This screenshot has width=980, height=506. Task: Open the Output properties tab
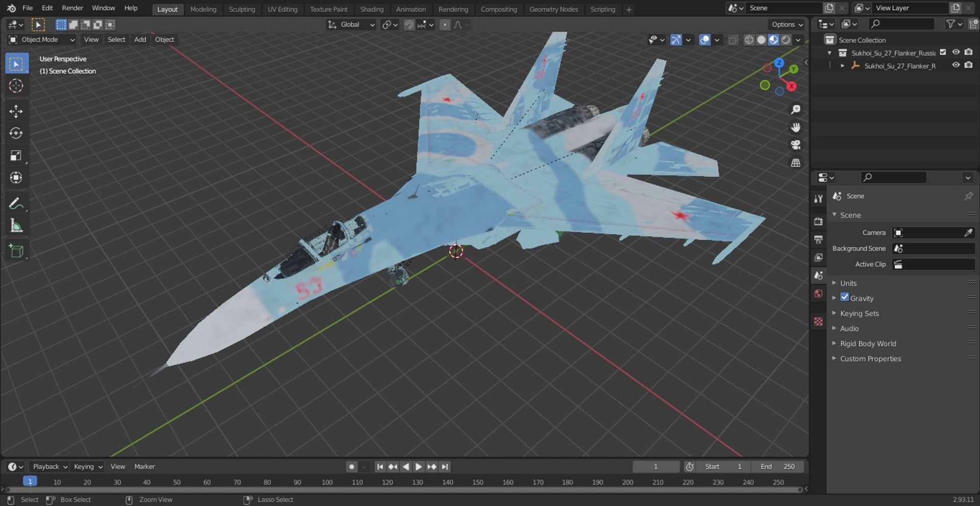pos(818,239)
